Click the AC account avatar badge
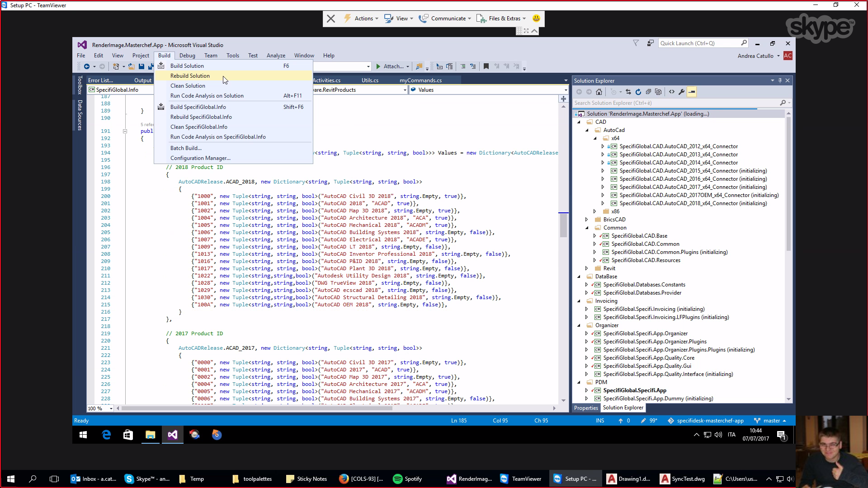The width and height of the screenshot is (868, 488). coord(788,56)
